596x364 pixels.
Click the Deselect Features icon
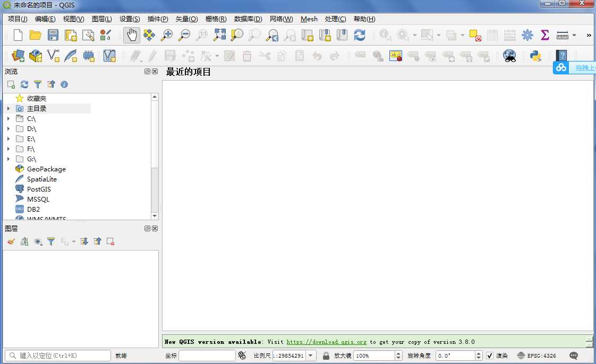[475, 35]
